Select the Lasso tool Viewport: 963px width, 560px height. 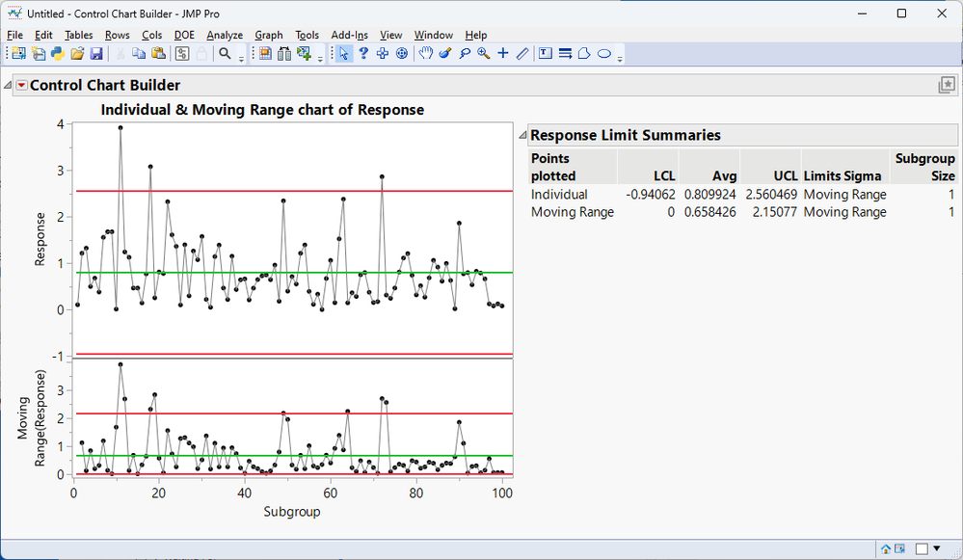coord(465,54)
